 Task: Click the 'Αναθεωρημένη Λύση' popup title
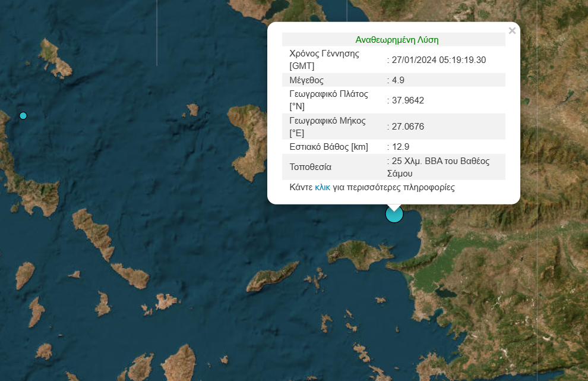[x=397, y=40]
